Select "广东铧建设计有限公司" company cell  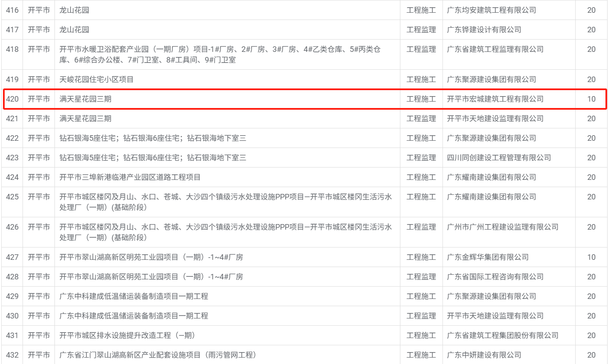coord(484,30)
